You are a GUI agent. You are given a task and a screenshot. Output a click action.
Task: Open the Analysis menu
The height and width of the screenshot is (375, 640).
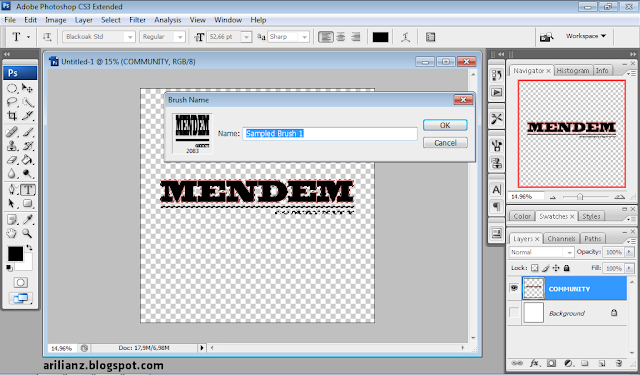[x=167, y=20]
